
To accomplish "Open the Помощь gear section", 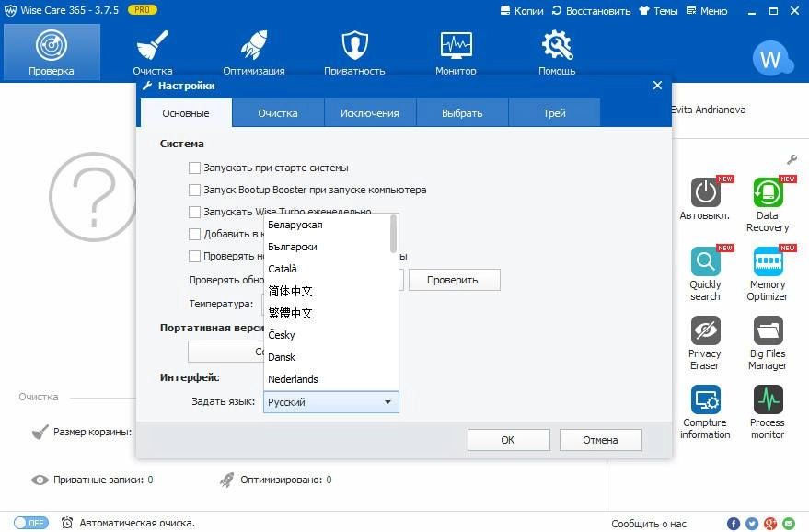I will (557, 52).
